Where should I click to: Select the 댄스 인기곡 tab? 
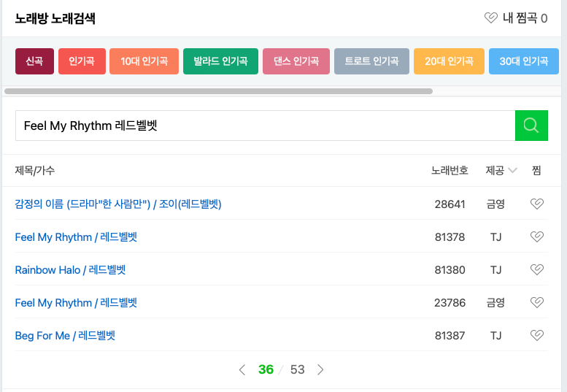coord(296,61)
